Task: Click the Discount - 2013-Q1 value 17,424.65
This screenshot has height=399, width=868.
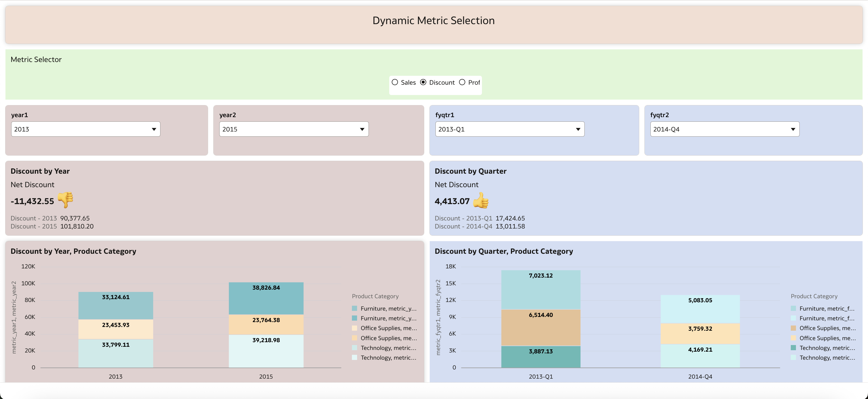Action: click(x=510, y=218)
